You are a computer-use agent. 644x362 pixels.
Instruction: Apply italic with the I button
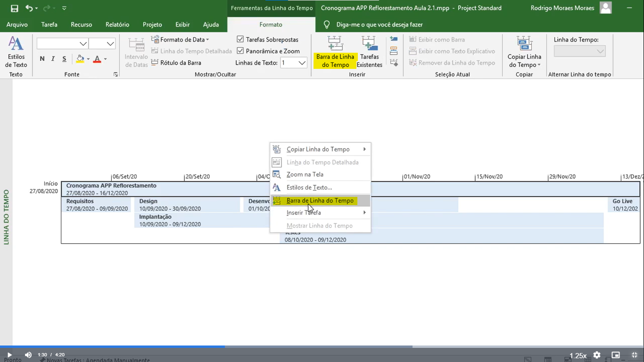pos(53,59)
